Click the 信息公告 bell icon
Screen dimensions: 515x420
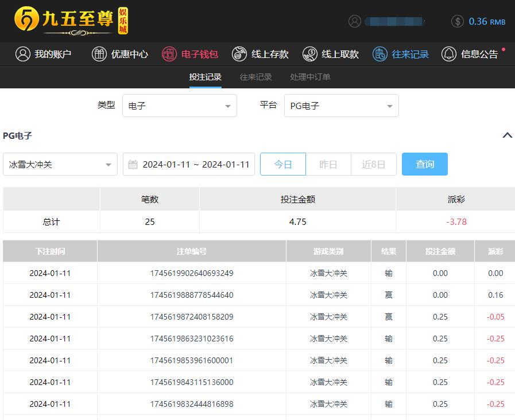[x=449, y=54]
